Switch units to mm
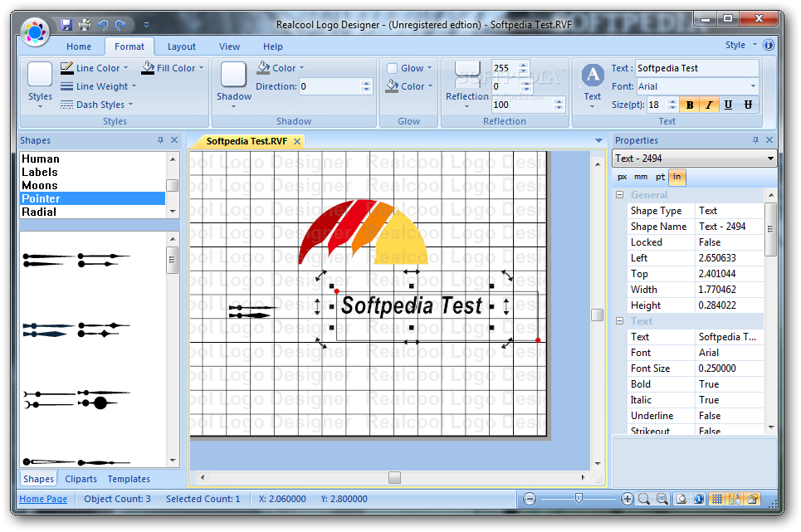This screenshot has width=801, height=532. point(641,177)
